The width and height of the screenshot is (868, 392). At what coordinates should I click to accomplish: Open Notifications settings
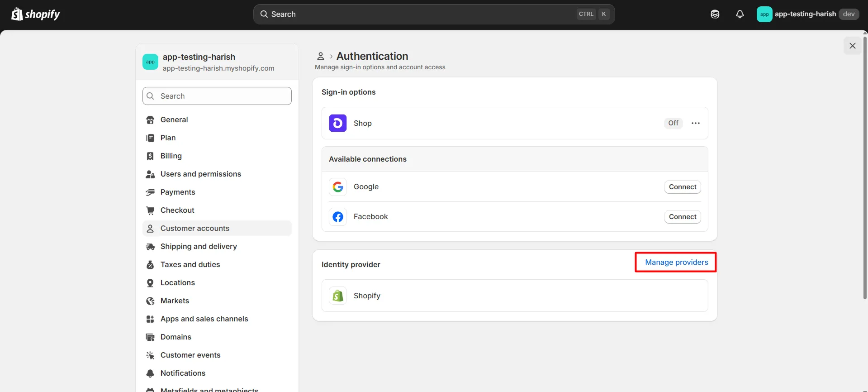coord(217,373)
